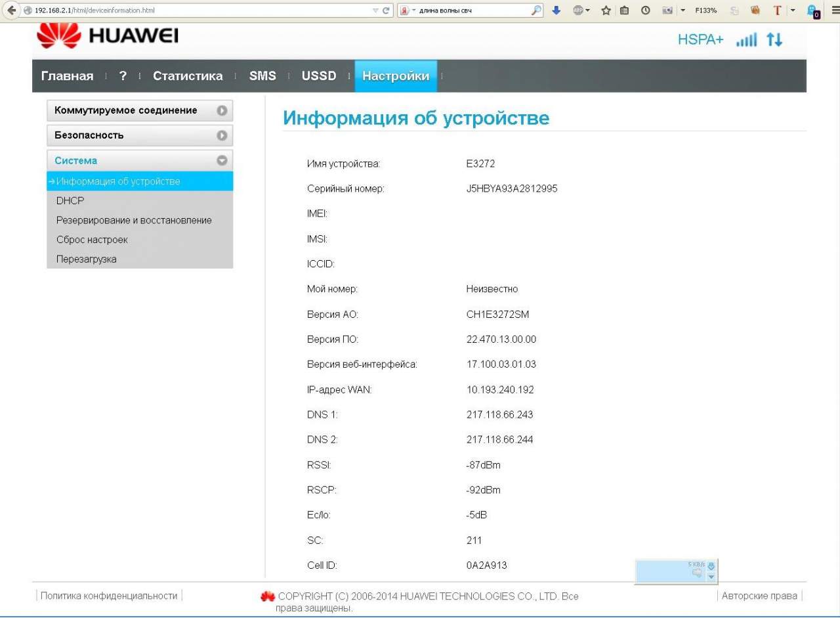Click the screenshot camera toolbar icon
This screenshot has width=840, height=618.
pyautogui.click(x=668, y=11)
